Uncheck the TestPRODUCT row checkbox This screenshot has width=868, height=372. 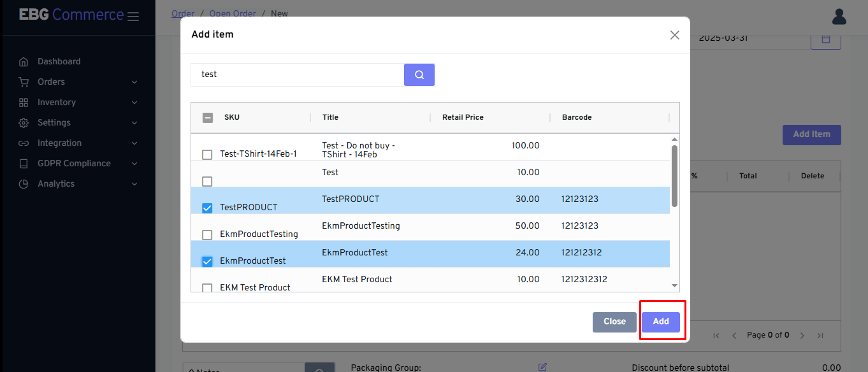click(x=207, y=208)
